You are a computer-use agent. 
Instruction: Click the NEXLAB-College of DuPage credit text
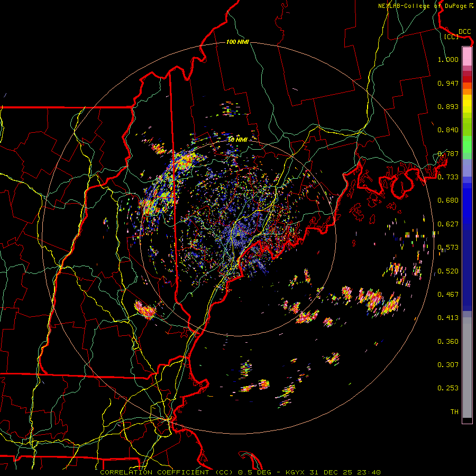[x=423, y=6]
